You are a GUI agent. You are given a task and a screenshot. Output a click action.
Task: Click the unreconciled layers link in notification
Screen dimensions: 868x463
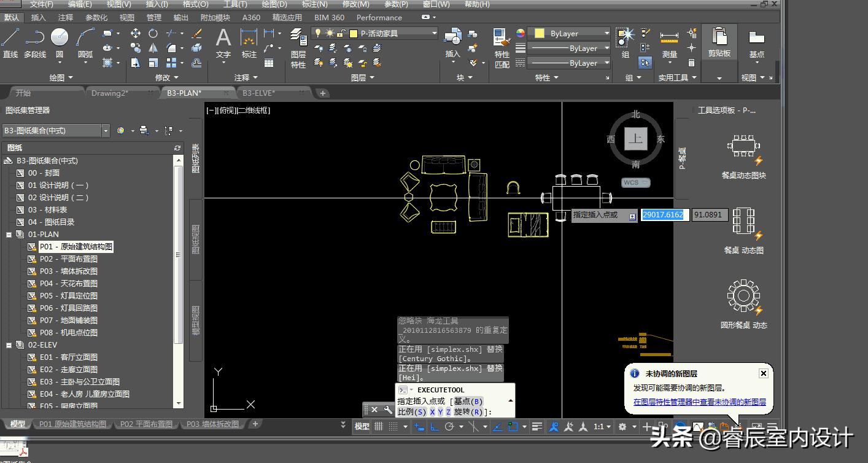click(699, 402)
